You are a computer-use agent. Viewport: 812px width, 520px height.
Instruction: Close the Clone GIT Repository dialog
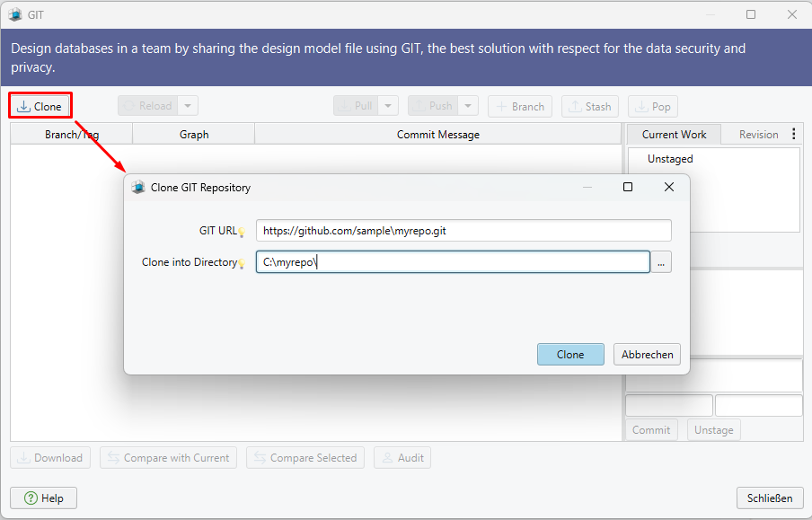click(x=669, y=187)
